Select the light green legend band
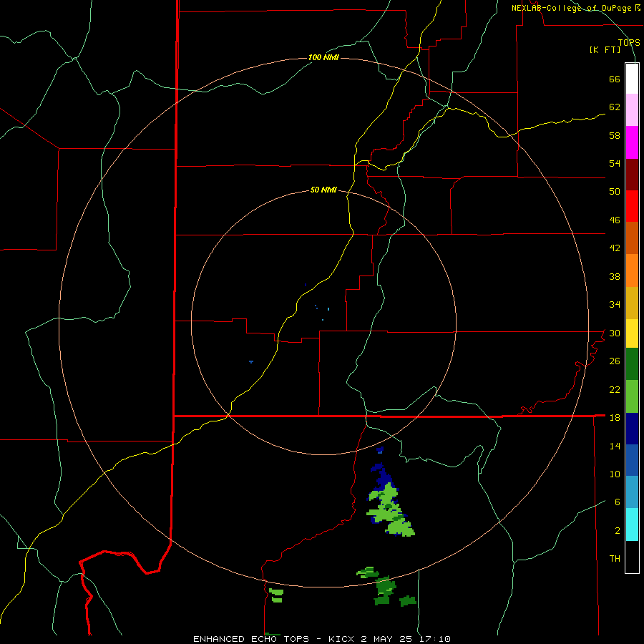 coord(632,396)
